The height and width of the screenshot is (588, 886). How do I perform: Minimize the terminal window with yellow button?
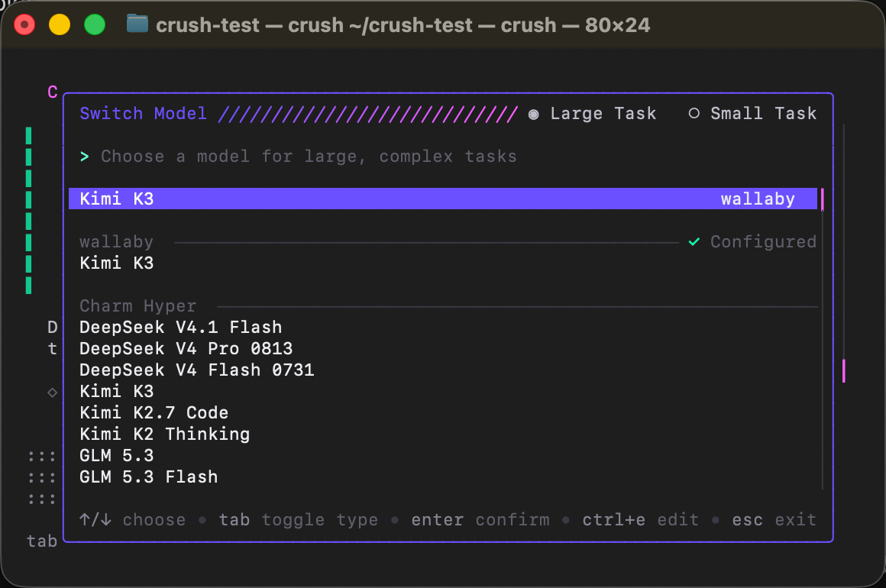pyautogui.click(x=60, y=25)
